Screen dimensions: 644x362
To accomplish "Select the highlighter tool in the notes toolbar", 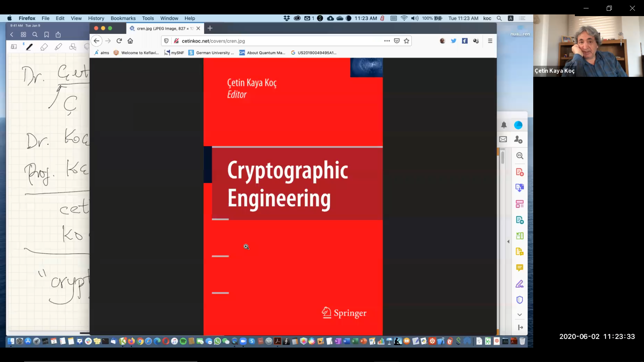I will 58,47.
